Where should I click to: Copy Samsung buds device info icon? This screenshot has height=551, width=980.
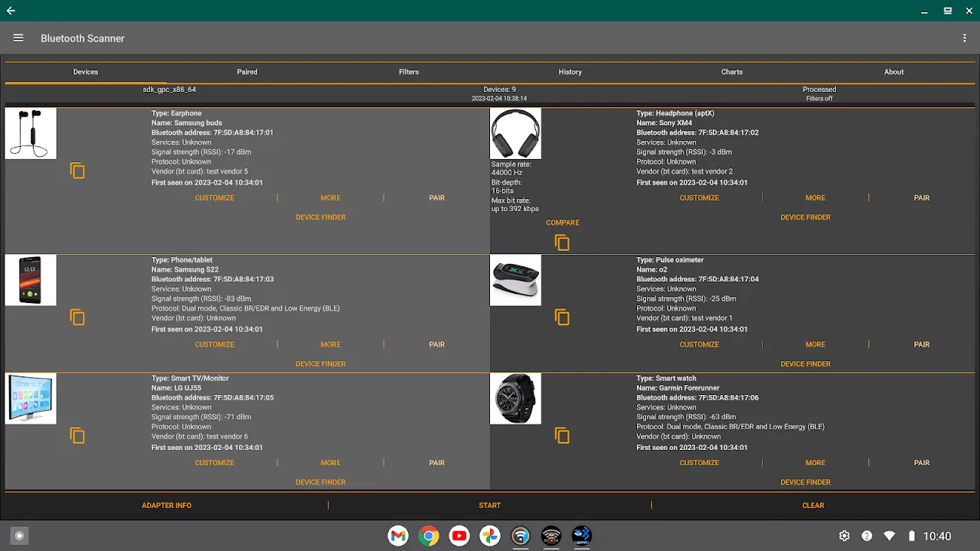[x=77, y=171]
